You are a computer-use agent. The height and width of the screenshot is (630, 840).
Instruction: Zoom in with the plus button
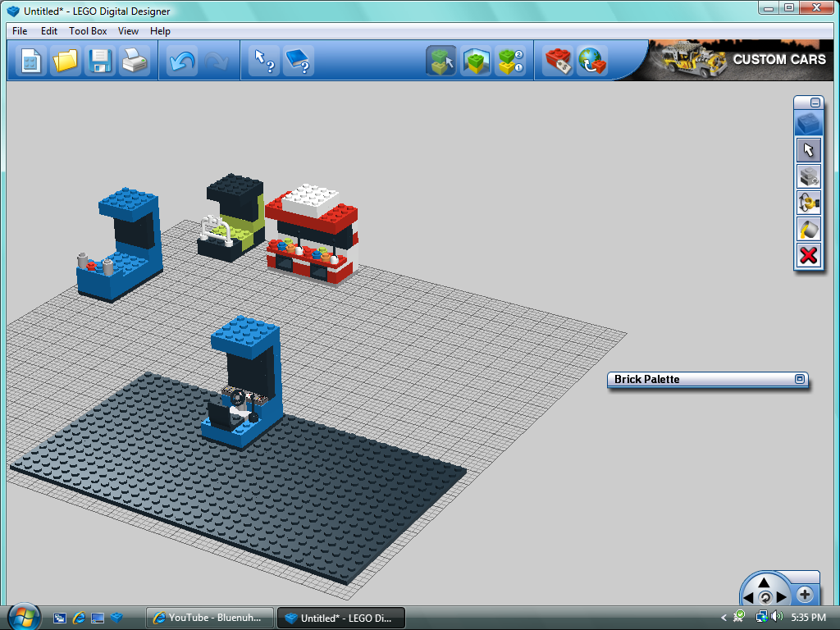point(804,594)
